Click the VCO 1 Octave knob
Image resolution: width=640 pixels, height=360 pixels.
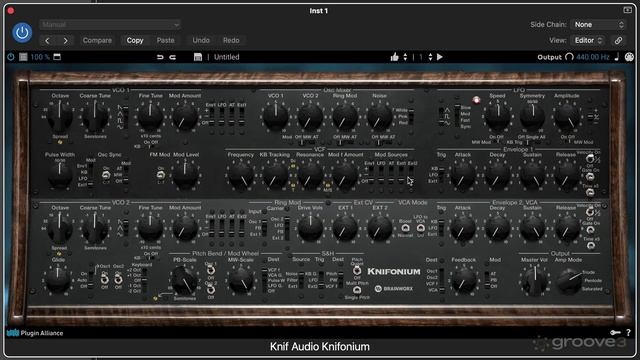pos(60,117)
